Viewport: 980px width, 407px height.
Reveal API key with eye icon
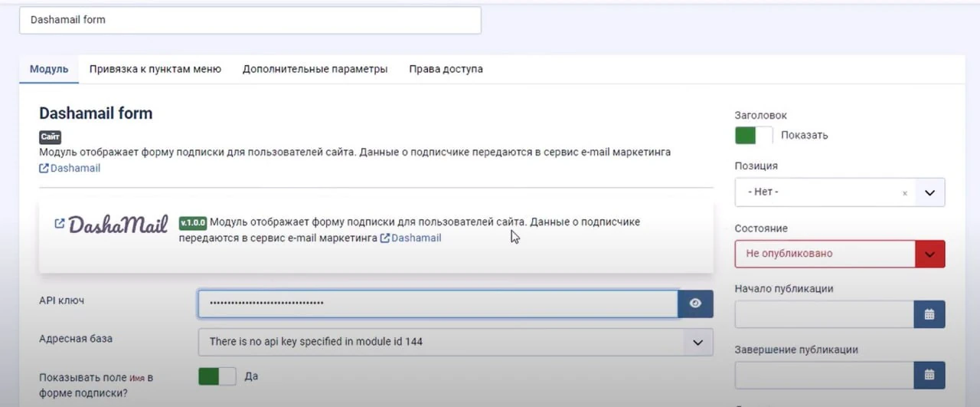pyautogui.click(x=695, y=304)
